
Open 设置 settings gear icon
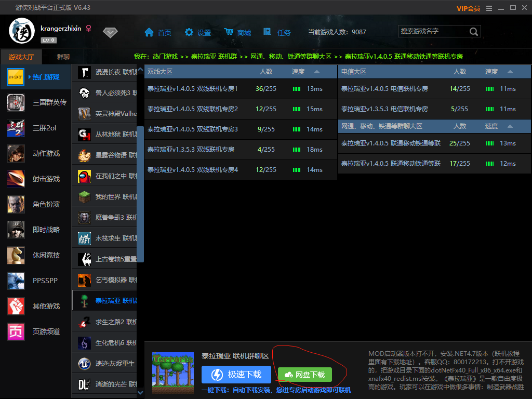189,32
